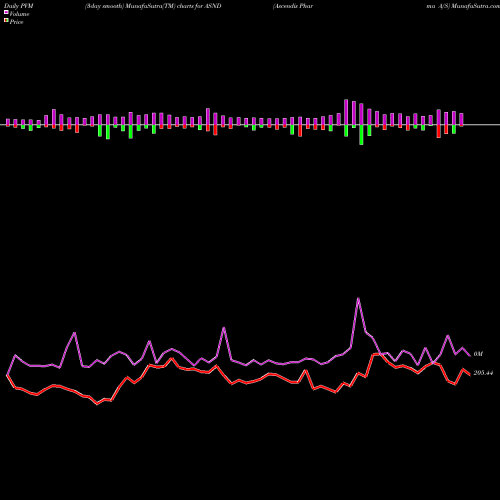The height and width of the screenshot is (500, 500).
Task: Click the tallest peak of the purple volume line
Action: pyautogui.click(x=358, y=298)
